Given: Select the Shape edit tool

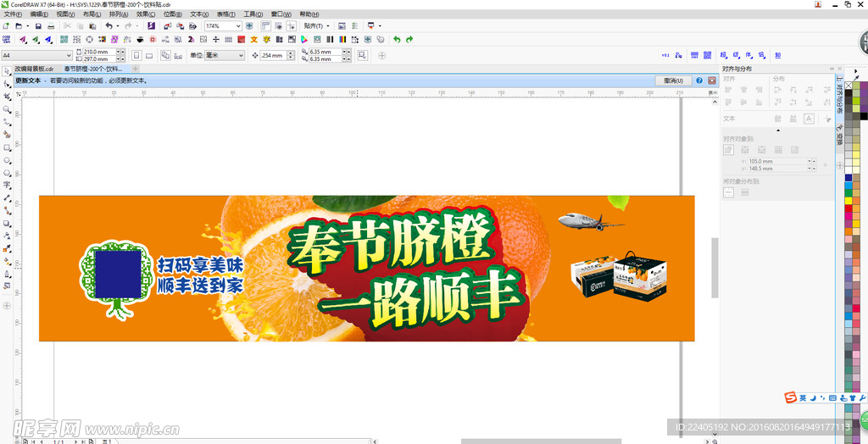Looking at the screenshot, I should click(x=7, y=84).
